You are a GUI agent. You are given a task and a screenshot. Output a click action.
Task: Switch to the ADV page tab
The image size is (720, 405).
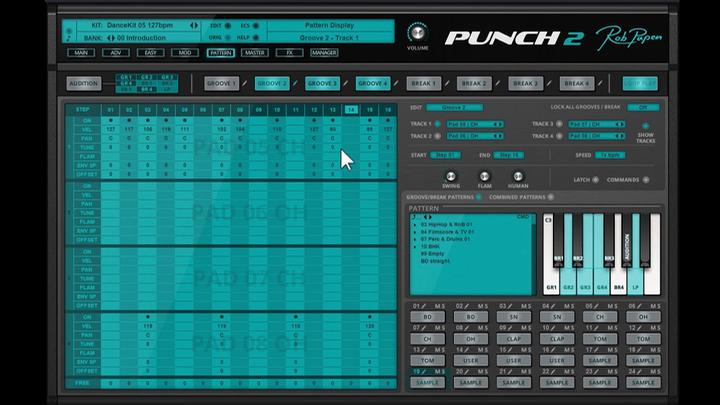116,53
